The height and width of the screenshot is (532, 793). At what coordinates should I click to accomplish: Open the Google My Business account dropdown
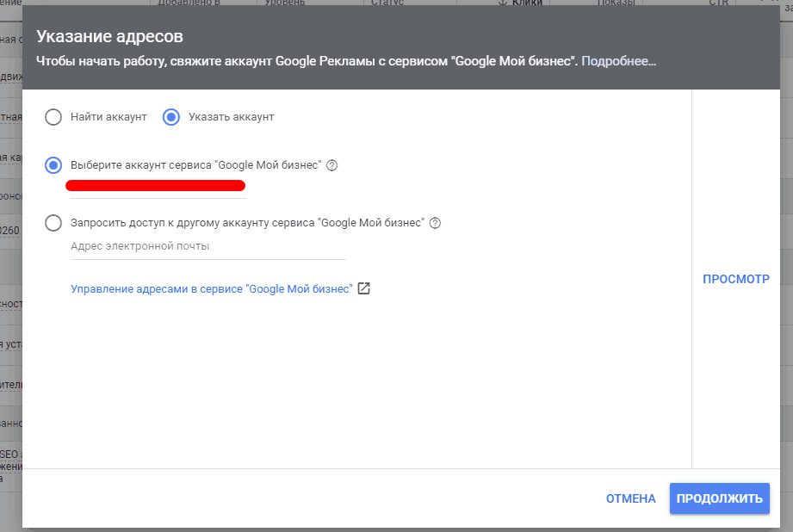coord(155,188)
